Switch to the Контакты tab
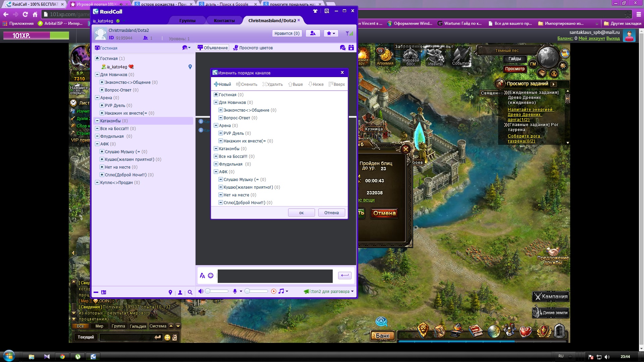644x362 pixels. pos(224,20)
